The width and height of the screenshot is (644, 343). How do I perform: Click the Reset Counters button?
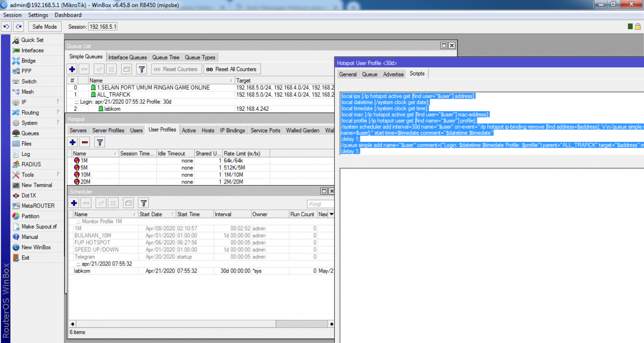176,69
